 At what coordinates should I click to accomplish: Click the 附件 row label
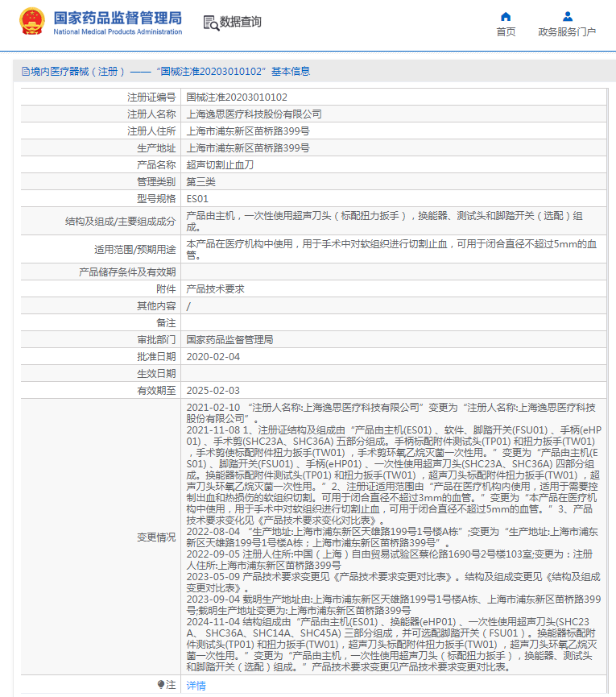pyautogui.click(x=166, y=289)
